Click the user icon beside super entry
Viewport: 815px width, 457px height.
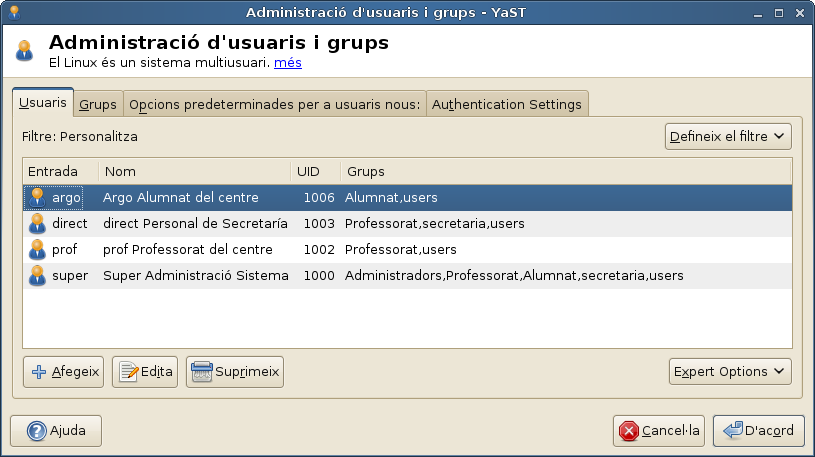point(38,275)
